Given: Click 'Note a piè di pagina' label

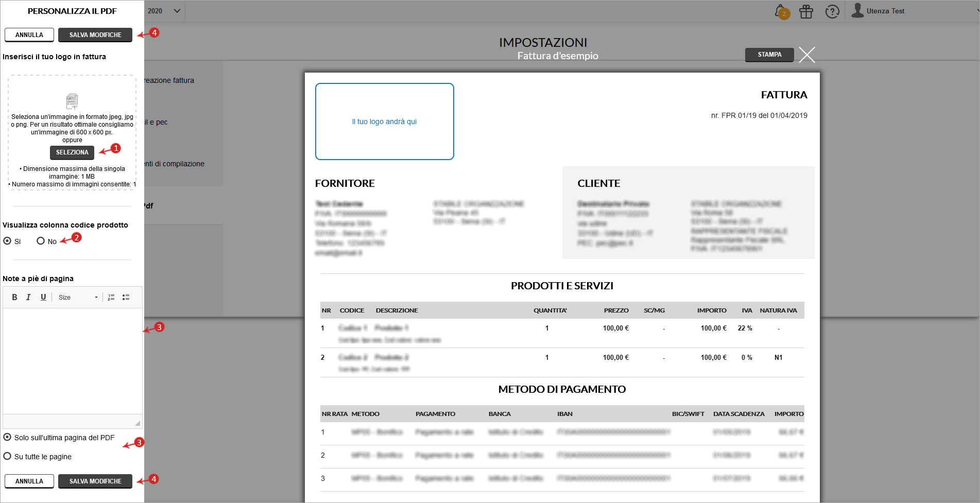Looking at the screenshot, I should click(x=38, y=279).
